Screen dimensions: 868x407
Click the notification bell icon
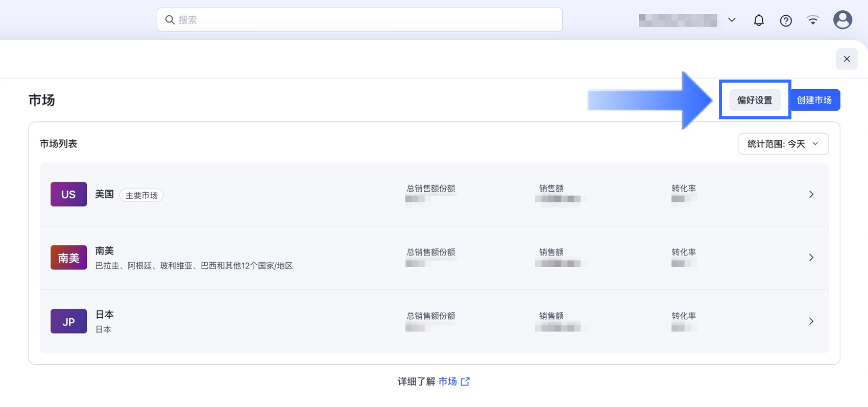(x=759, y=20)
